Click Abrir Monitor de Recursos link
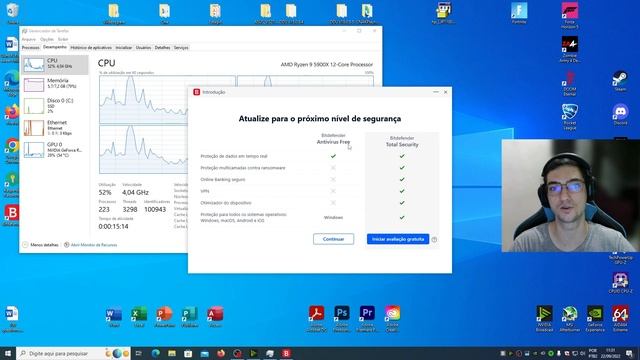 pos(91,245)
